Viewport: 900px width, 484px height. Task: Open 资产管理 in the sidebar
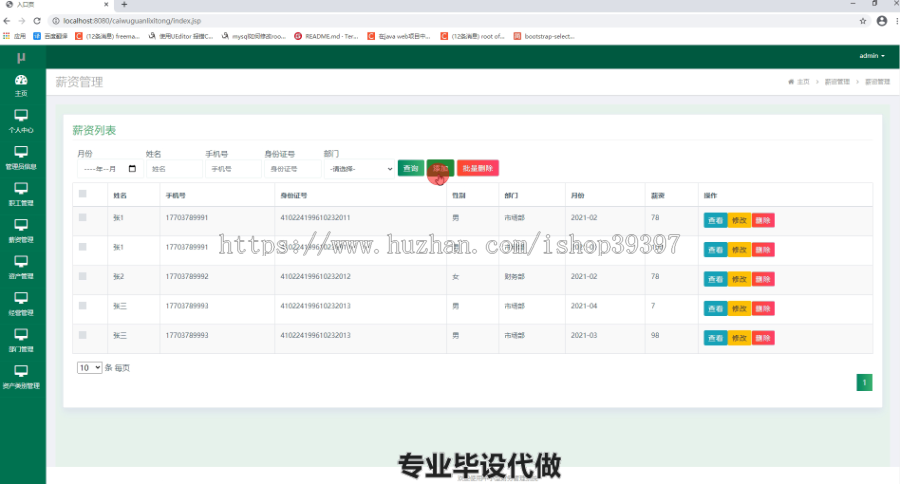(x=21, y=268)
